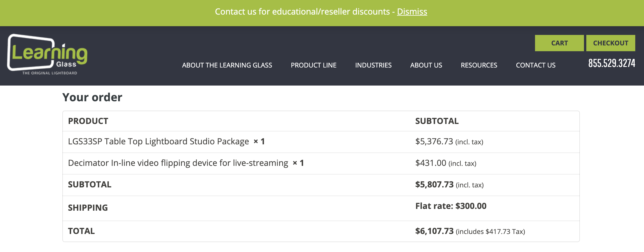Dismiss the educational discounts banner

click(x=412, y=12)
